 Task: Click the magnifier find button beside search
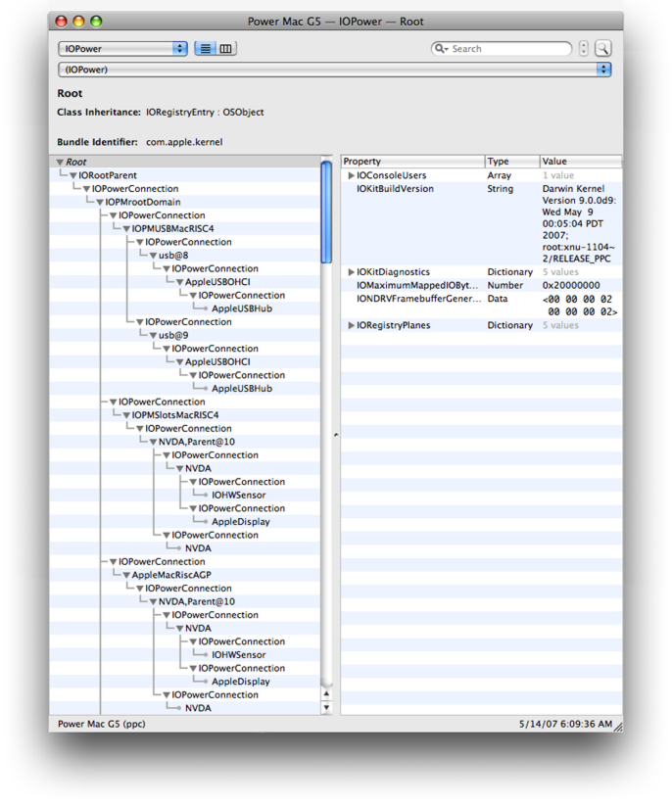click(602, 48)
